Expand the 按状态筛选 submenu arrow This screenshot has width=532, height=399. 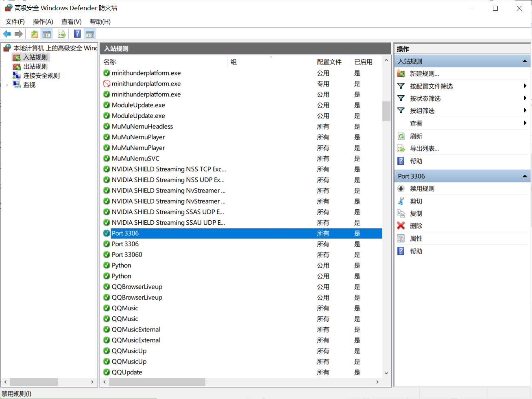525,98
